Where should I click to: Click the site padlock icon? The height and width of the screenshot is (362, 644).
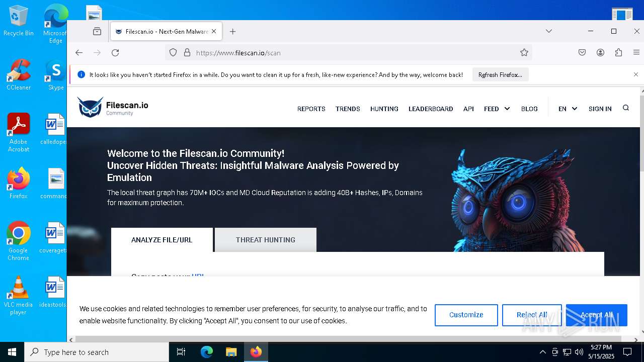(187, 52)
